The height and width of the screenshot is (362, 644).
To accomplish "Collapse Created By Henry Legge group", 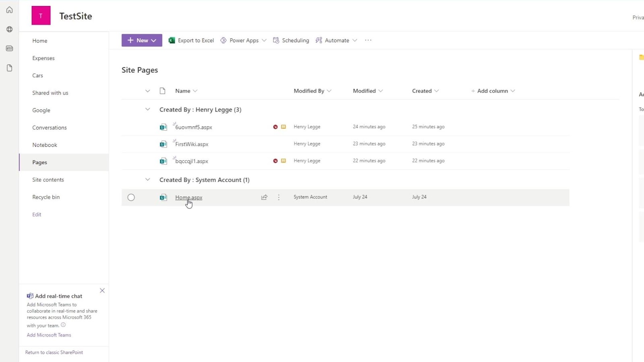I will [x=148, y=109].
